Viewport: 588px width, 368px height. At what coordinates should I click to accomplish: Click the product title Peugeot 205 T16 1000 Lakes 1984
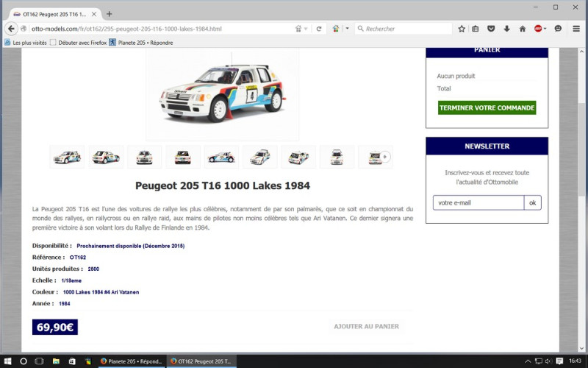(x=223, y=185)
